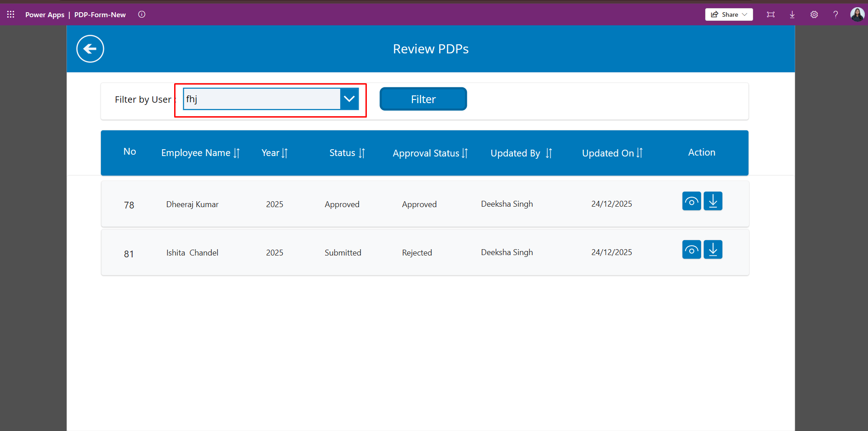Download the PDP for Dheeraj Kumar

(x=713, y=201)
